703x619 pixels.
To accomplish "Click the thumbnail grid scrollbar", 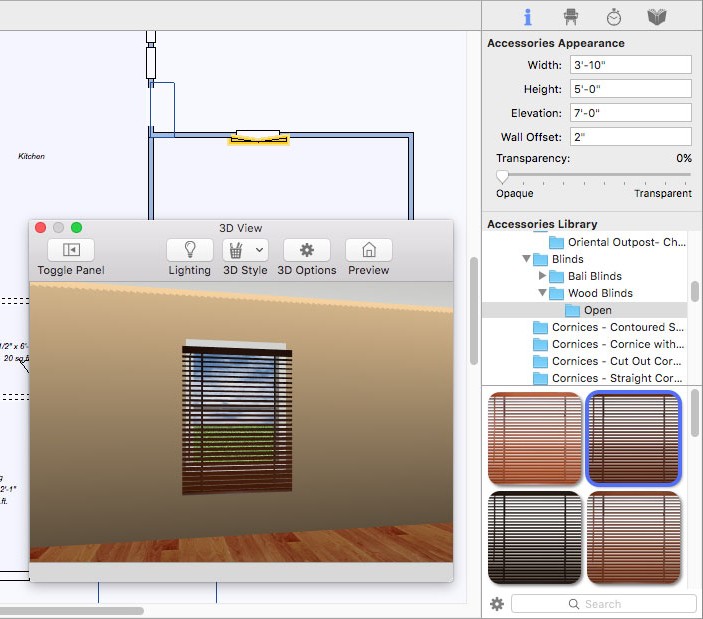I will [x=694, y=412].
